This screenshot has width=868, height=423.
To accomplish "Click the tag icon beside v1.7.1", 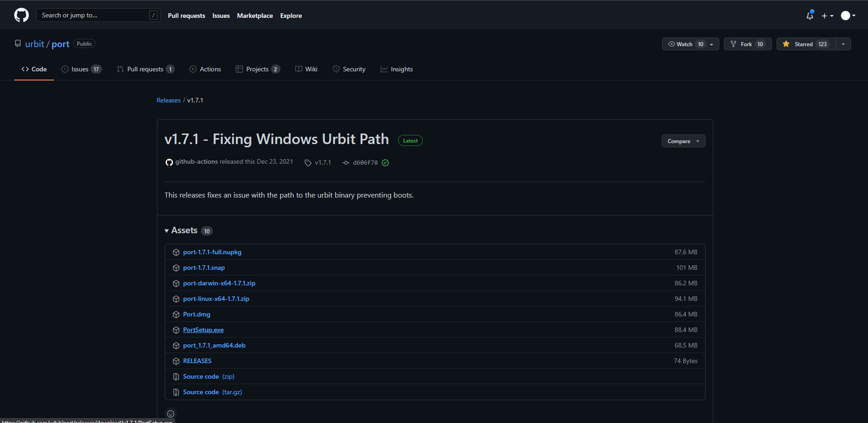I will (308, 163).
